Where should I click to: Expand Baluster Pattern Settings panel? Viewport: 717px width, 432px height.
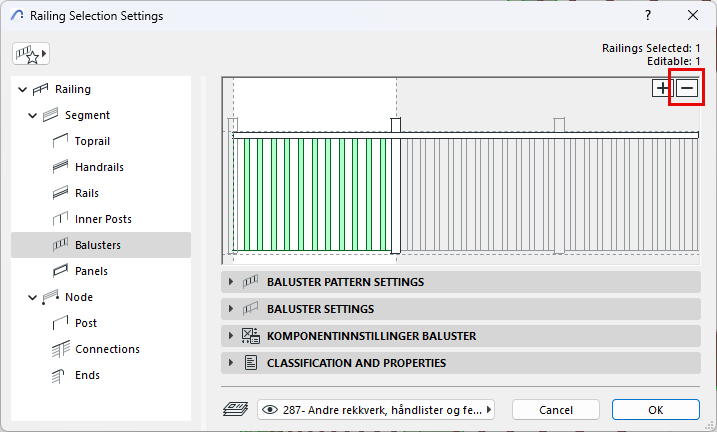tap(232, 282)
